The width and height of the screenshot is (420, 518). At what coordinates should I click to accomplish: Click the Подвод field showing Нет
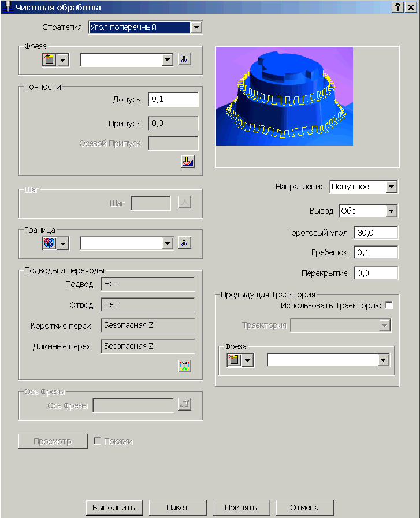(148, 284)
